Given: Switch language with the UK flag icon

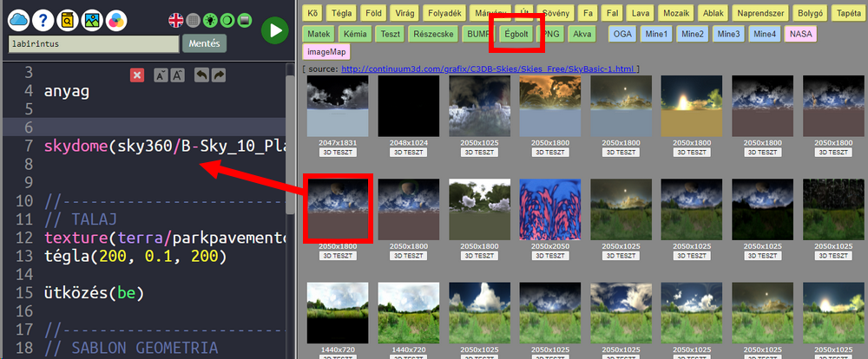Looking at the screenshot, I should pos(176,19).
